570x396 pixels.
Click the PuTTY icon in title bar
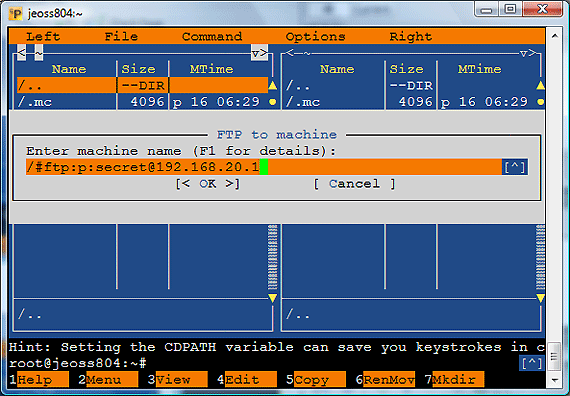pyautogui.click(x=16, y=14)
